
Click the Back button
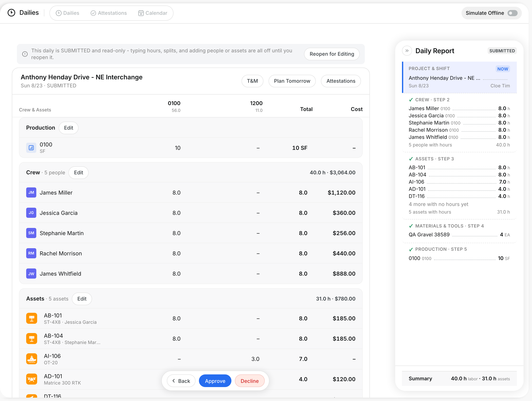(181, 381)
